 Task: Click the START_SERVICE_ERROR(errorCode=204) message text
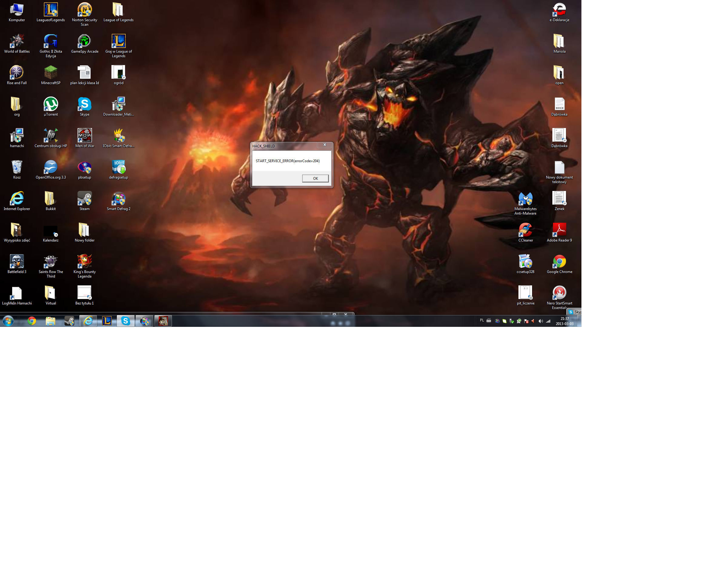tap(288, 161)
